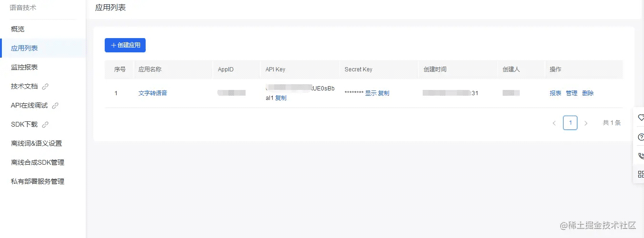Copy the API Key with 复制
The width and height of the screenshot is (644, 238).
click(x=281, y=98)
